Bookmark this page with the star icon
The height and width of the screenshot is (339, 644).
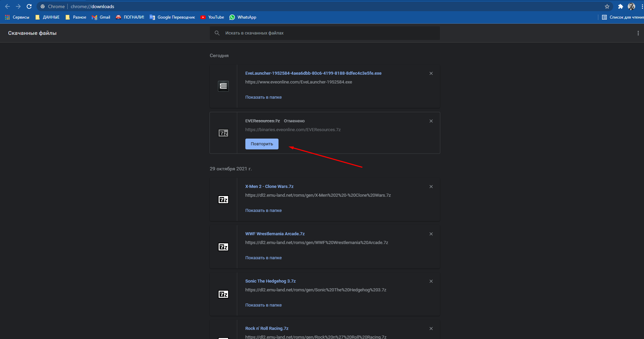click(607, 6)
